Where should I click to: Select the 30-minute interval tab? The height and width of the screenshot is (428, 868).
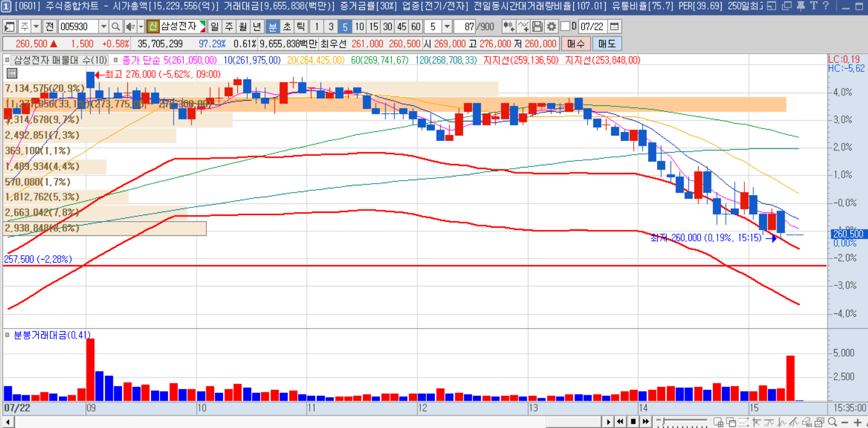pos(387,27)
